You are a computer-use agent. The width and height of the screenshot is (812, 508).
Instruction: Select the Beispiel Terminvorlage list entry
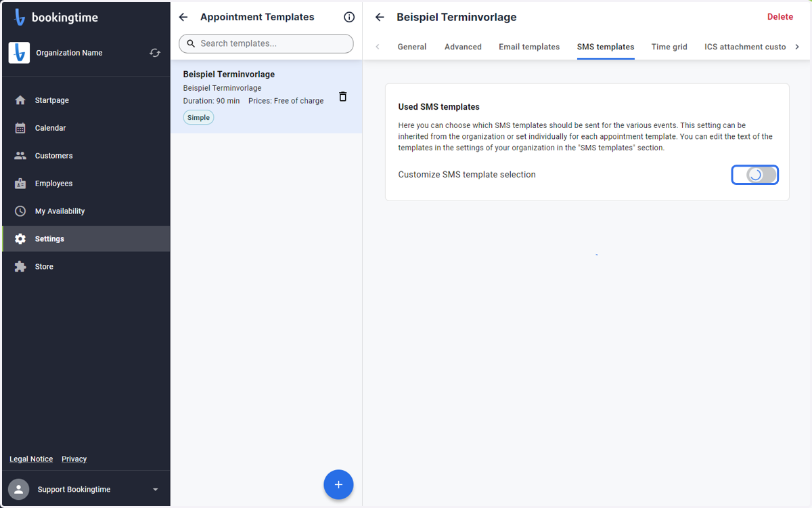click(266, 96)
